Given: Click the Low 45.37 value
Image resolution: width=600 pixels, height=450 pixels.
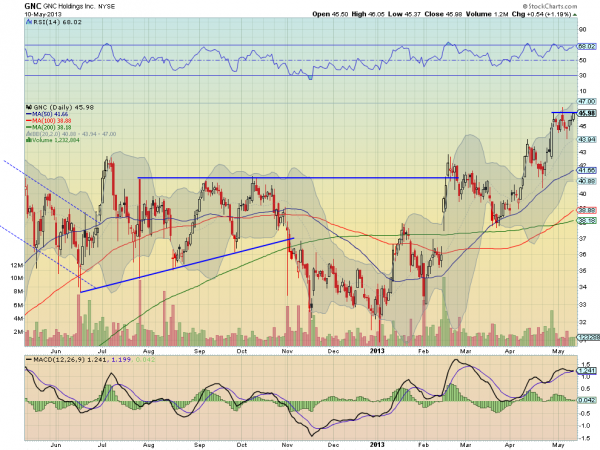Looking at the screenshot, I should pos(404,14).
